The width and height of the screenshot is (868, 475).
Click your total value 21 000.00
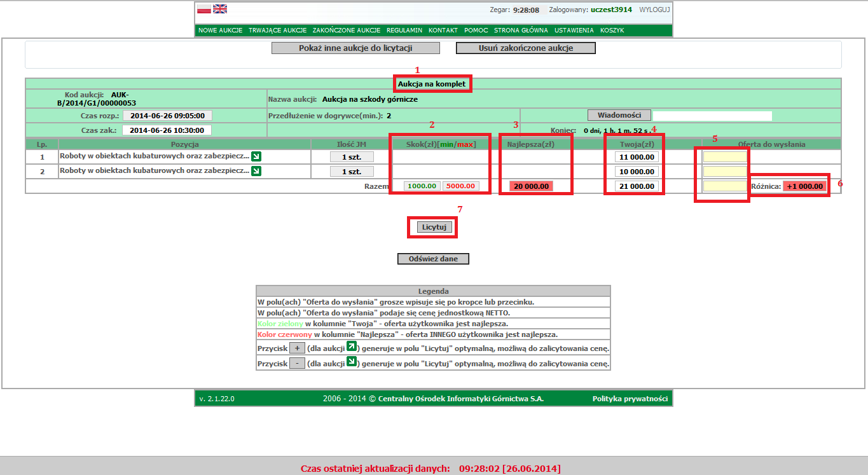[x=637, y=186]
